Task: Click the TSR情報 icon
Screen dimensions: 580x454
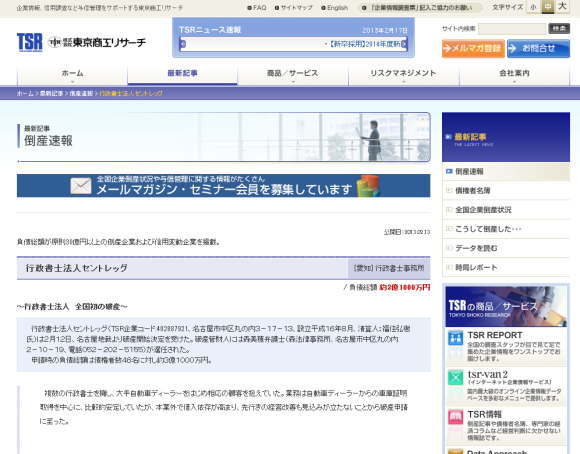Action: [455, 417]
